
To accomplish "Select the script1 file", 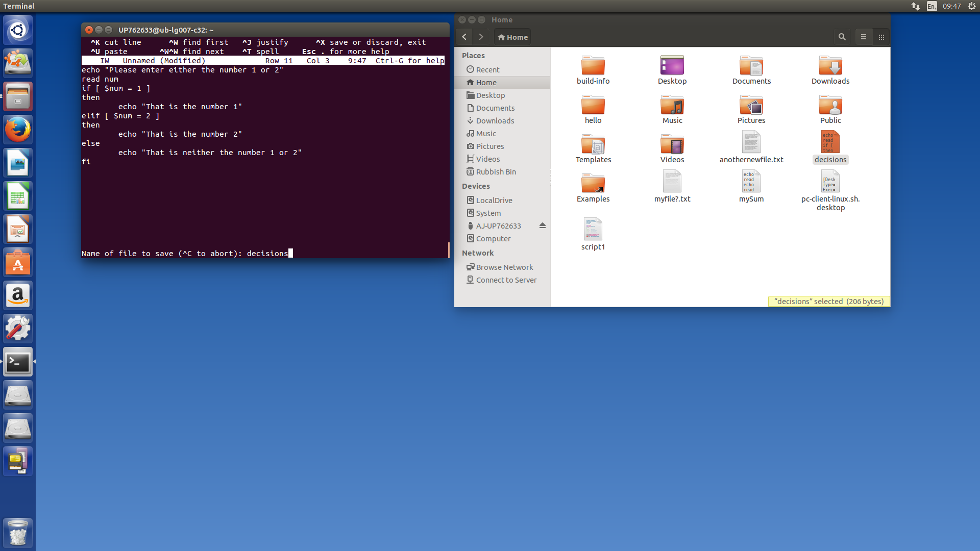I will [593, 234].
